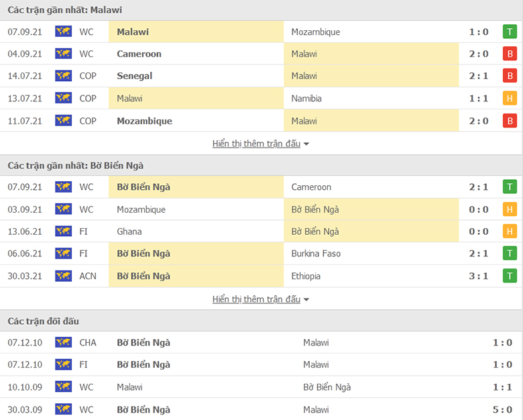The width and height of the screenshot is (523, 420).
Task: Click green T badge for Burkina Faso match
Action: 510,254
